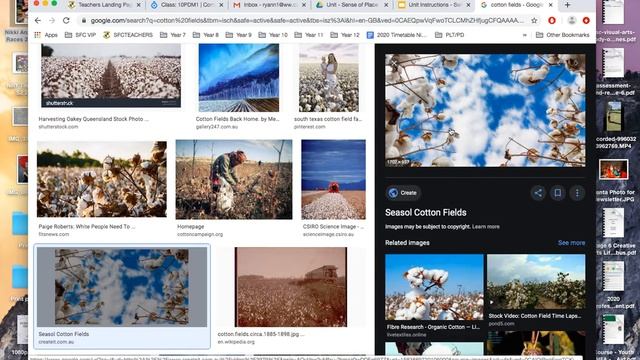
Task: Select the cotton fields Google tab
Action: 516,5
